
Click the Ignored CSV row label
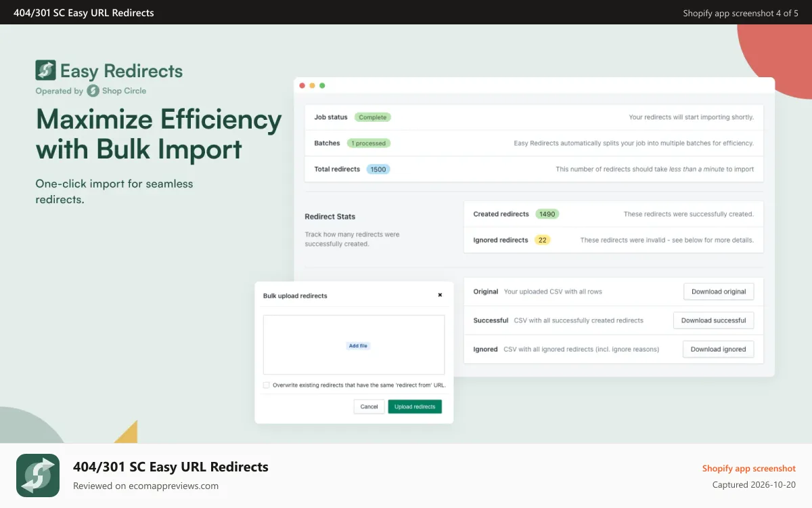(x=485, y=350)
